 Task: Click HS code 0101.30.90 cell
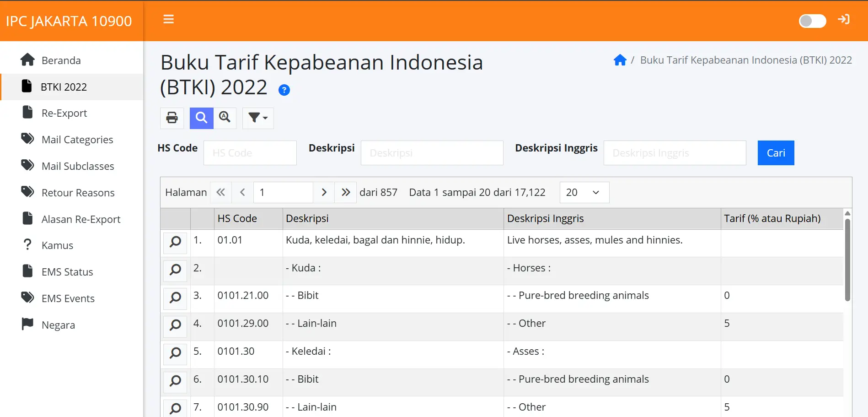click(248, 407)
